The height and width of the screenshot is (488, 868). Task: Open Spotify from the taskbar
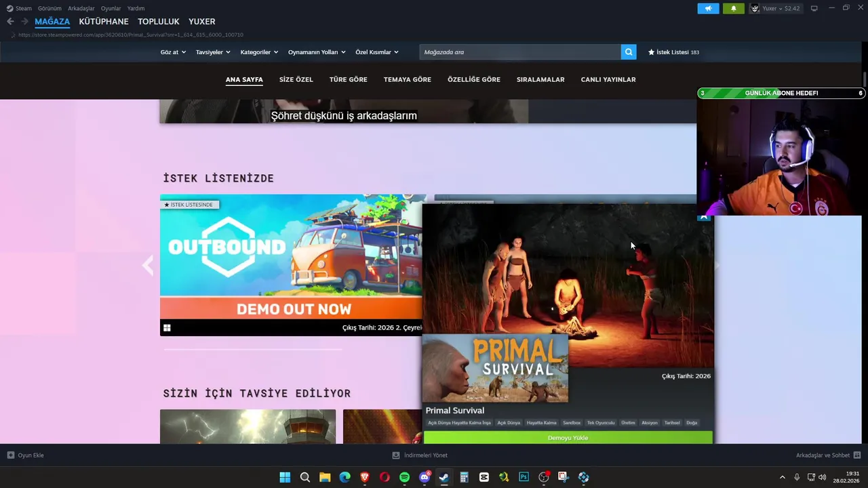404,477
